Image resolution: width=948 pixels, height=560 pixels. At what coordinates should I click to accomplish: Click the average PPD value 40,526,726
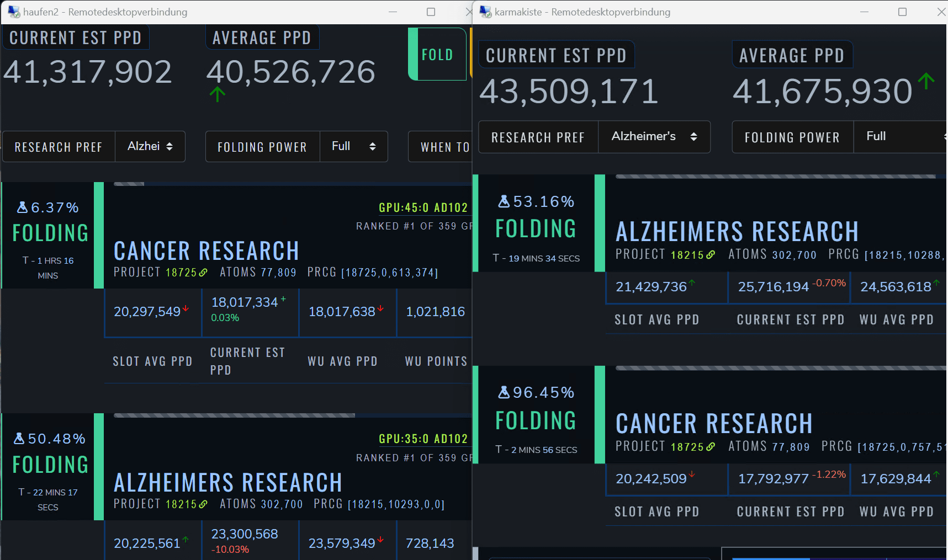click(291, 72)
